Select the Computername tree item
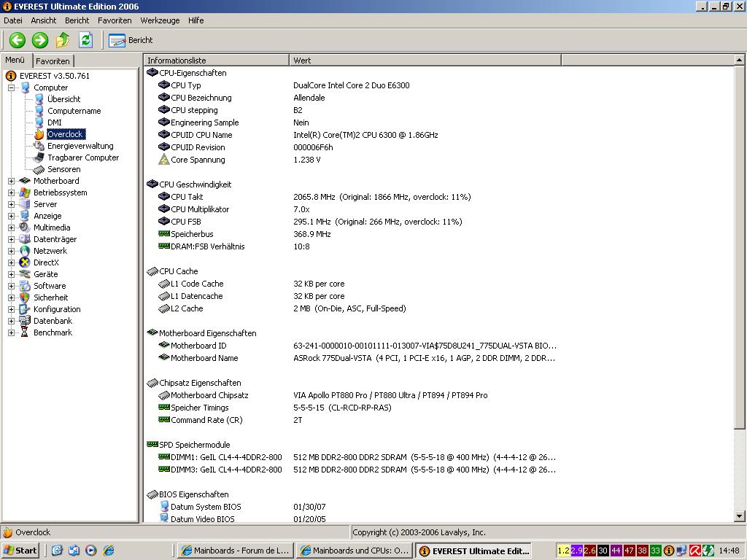The height and width of the screenshot is (560, 747). pyautogui.click(x=74, y=111)
